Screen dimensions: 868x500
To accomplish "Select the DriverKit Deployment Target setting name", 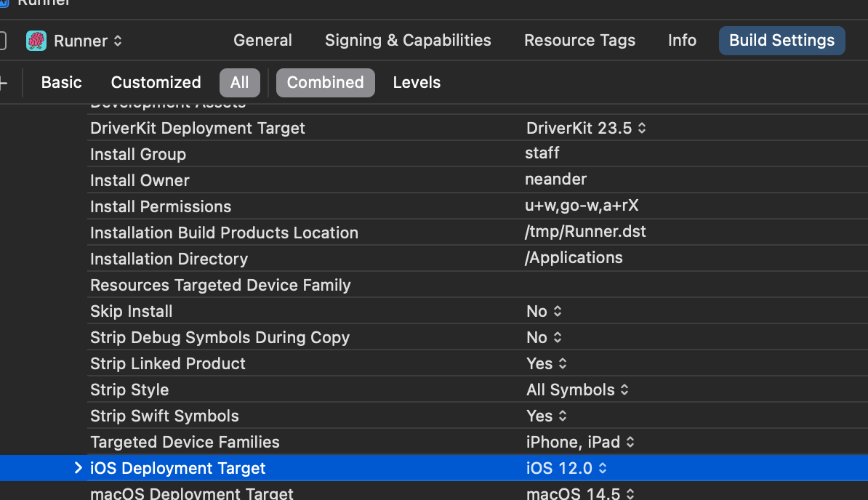I will [x=198, y=129].
